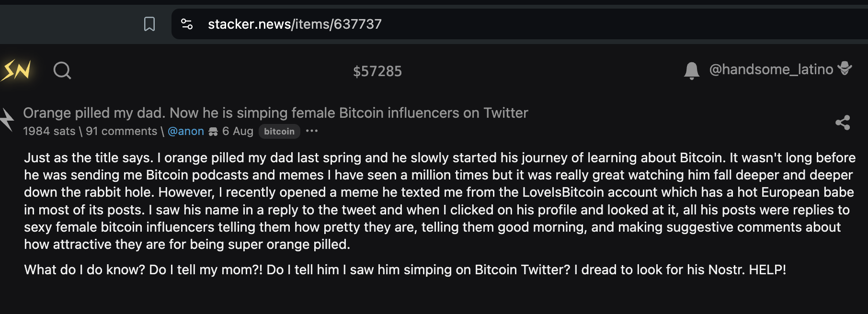Open notifications using the bell icon
Image resolution: width=868 pixels, height=314 pixels.
691,70
